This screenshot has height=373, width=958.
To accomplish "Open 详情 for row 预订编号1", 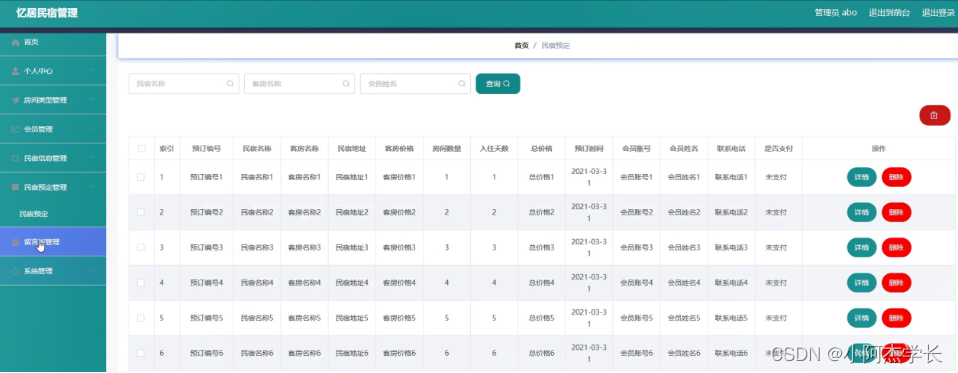I will click(861, 177).
